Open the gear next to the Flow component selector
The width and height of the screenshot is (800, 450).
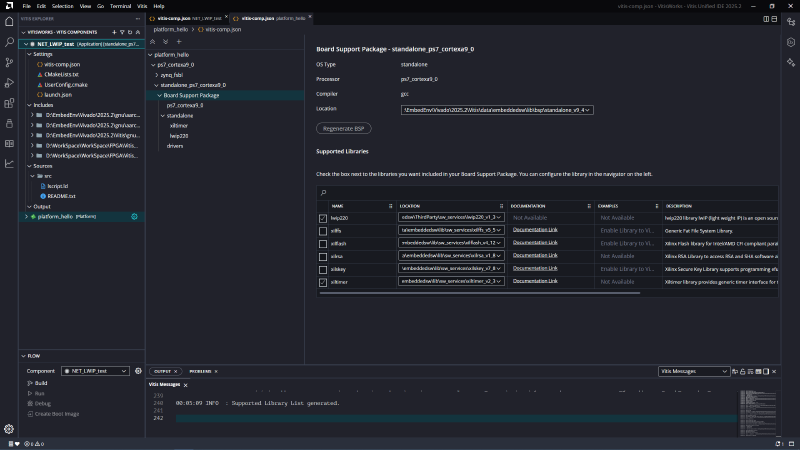click(x=138, y=371)
